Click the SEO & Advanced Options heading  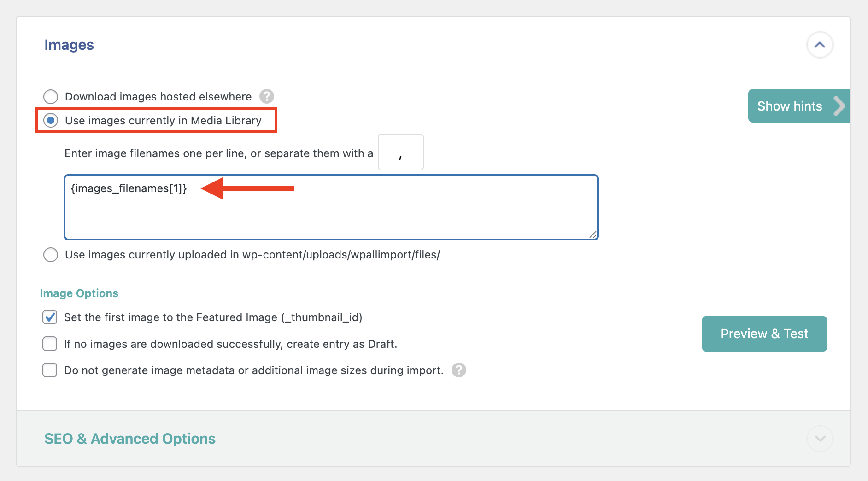[x=130, y=439]
